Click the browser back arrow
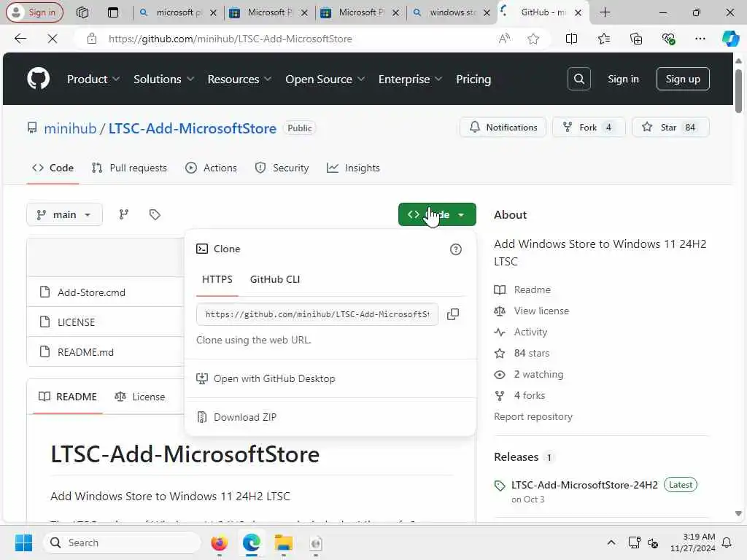This screenshot has height=560, width=747. 20,39
